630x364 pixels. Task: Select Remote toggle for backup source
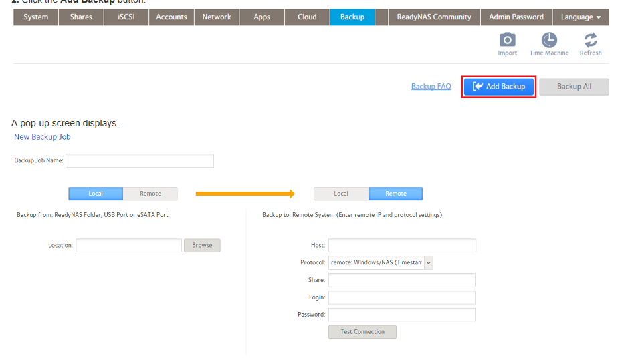coord(150,194)
